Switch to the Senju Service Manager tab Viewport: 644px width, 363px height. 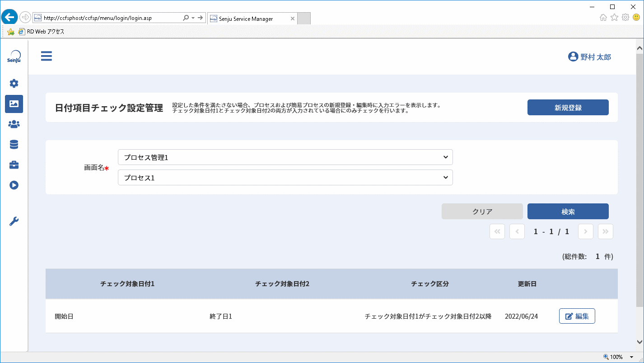pyautogui.click(x=252, y=19)
